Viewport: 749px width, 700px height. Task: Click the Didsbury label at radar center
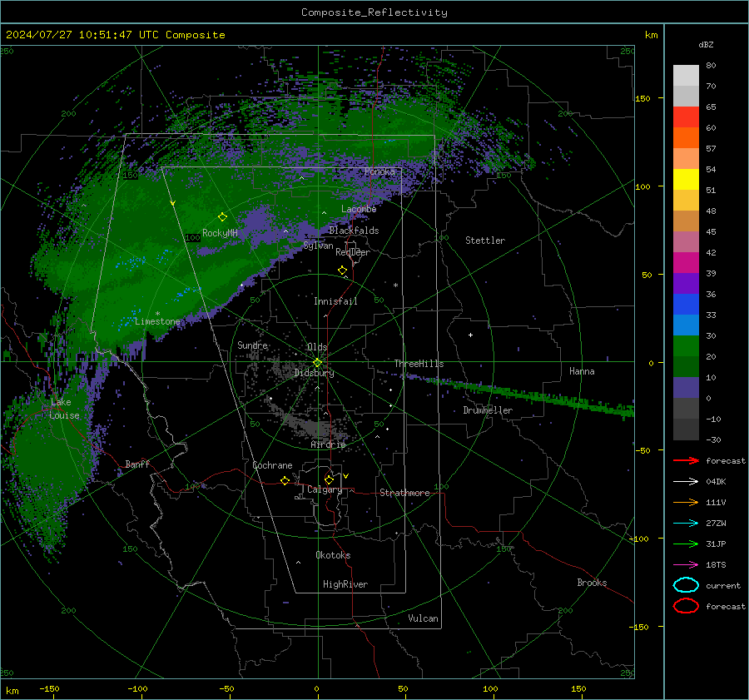(314, 373)
